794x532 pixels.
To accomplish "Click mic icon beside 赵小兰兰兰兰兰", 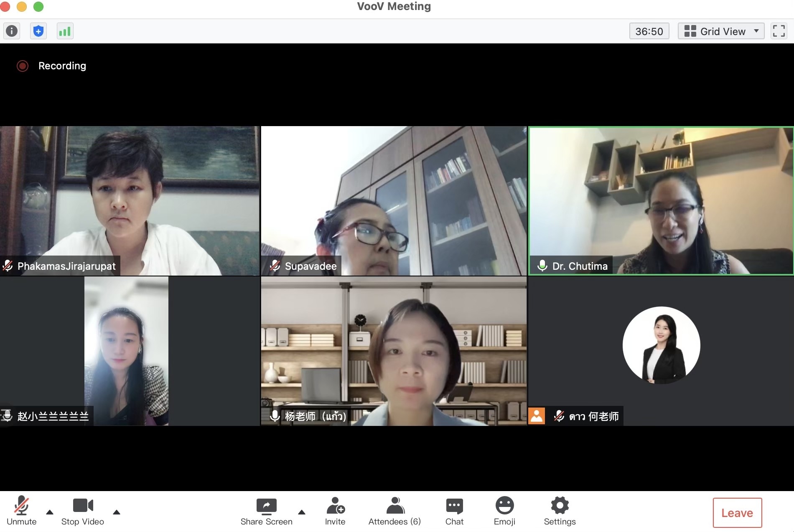I will pos(7,415).
